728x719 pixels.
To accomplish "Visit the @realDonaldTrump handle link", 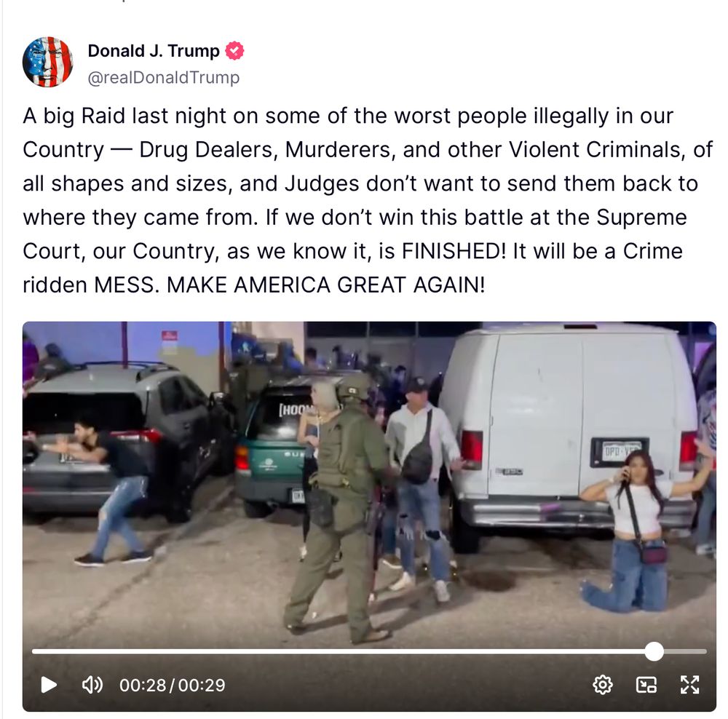I will 163,77.
